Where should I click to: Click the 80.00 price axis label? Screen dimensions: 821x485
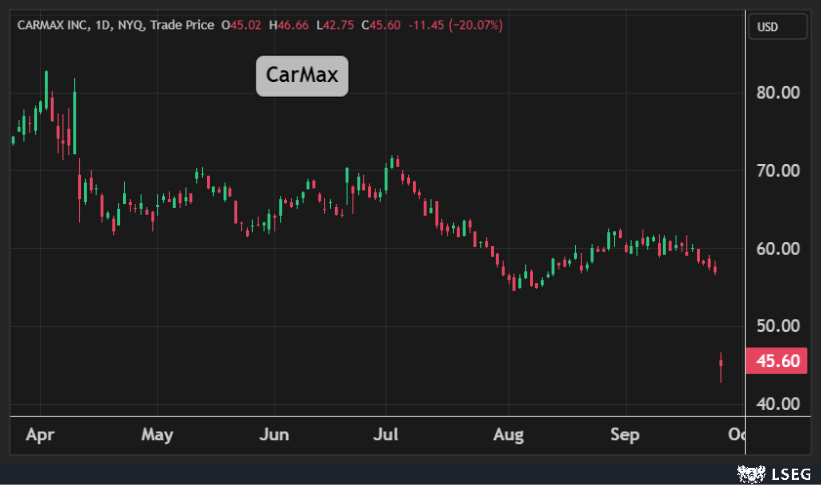[777, 93]
